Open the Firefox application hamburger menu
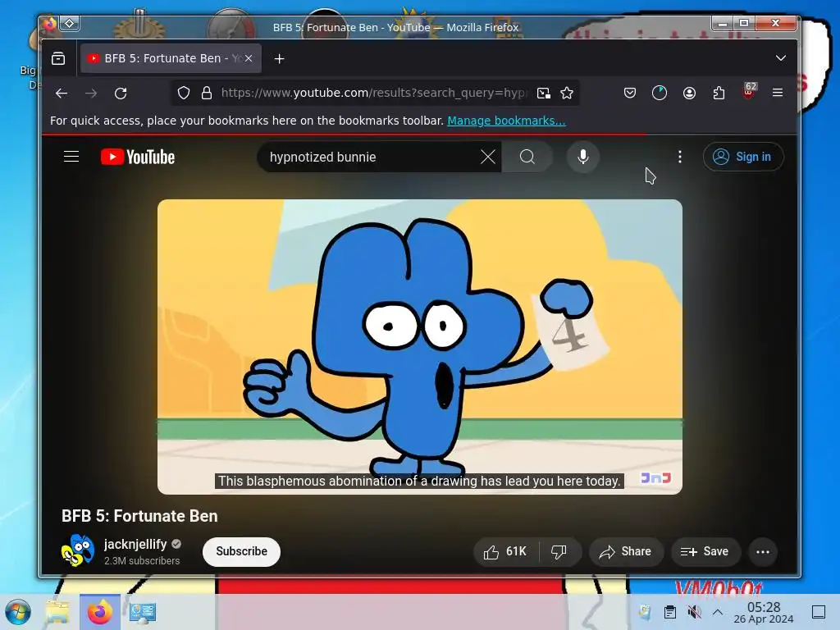Screen dimensions: 840x630 point(778,93)
